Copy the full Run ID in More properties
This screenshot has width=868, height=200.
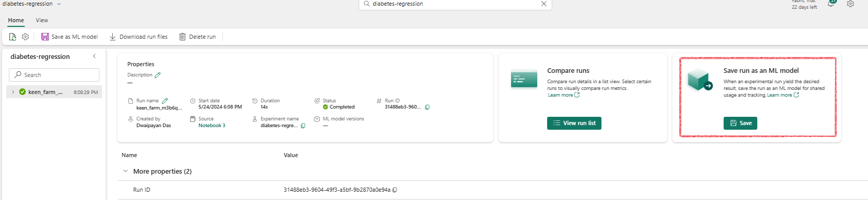tap(395, 190)
